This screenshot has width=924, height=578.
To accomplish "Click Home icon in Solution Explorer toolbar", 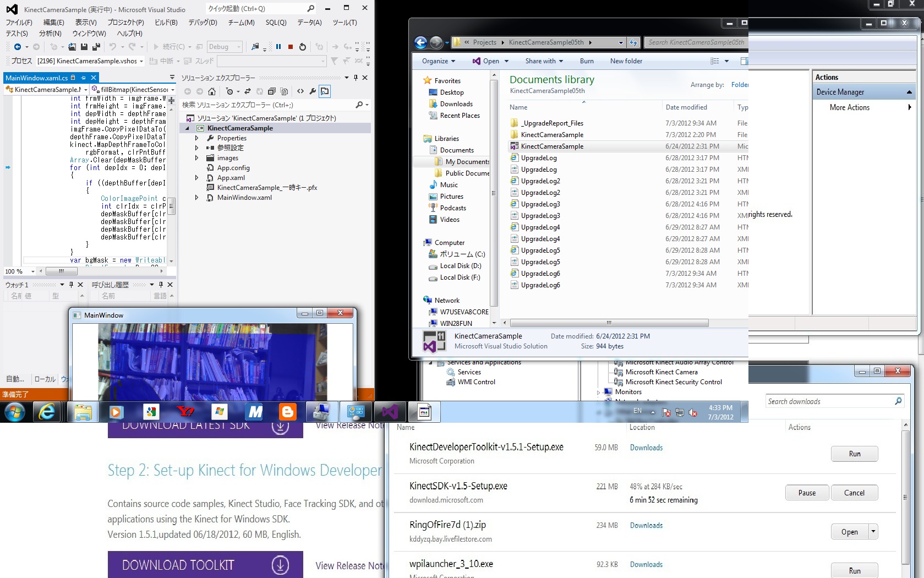I will [x=212, y=91].
